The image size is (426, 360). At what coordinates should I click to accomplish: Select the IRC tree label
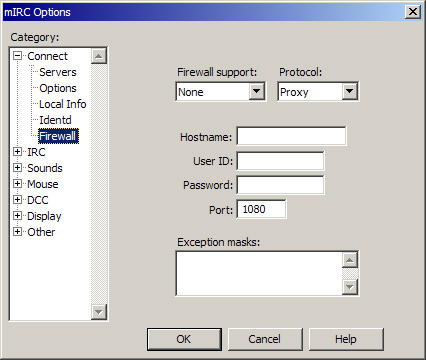[x=36, y=152]
